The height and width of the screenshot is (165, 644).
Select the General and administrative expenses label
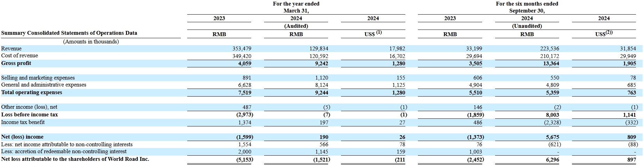coord(44,85)
